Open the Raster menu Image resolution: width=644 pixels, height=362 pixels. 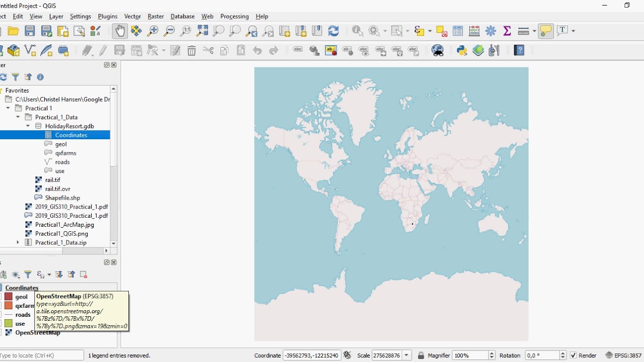(x=155, y=16)
